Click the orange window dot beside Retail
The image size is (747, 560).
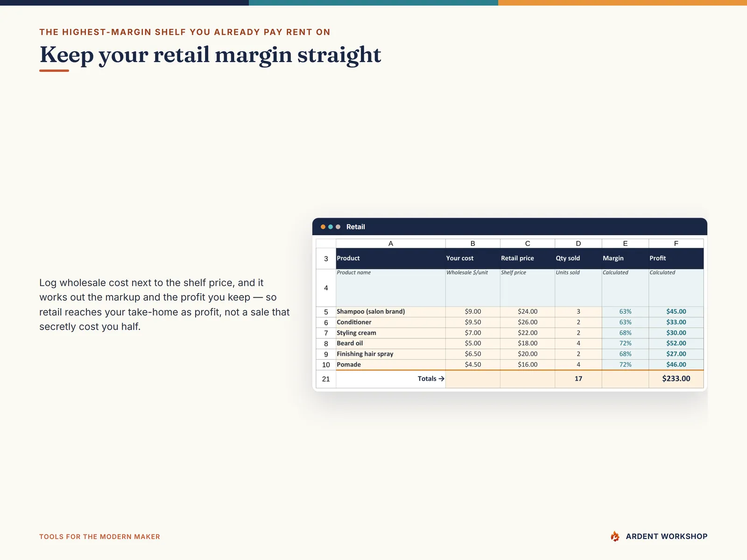point(323,227)
